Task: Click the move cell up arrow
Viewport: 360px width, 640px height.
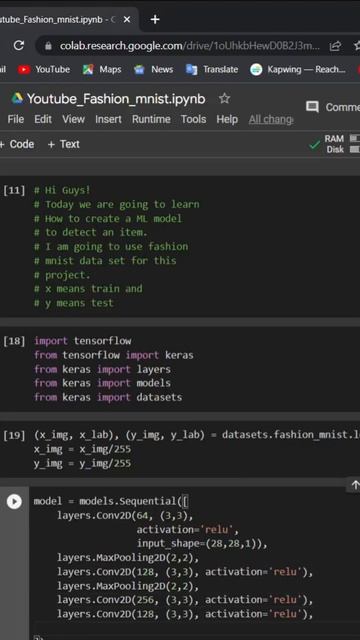Action: (355, 485)
